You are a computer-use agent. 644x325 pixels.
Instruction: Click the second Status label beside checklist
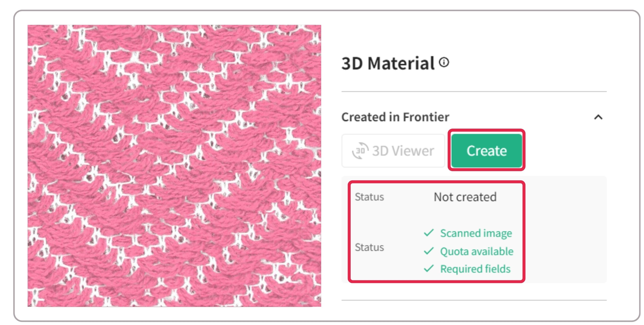(x=369, y=247)
